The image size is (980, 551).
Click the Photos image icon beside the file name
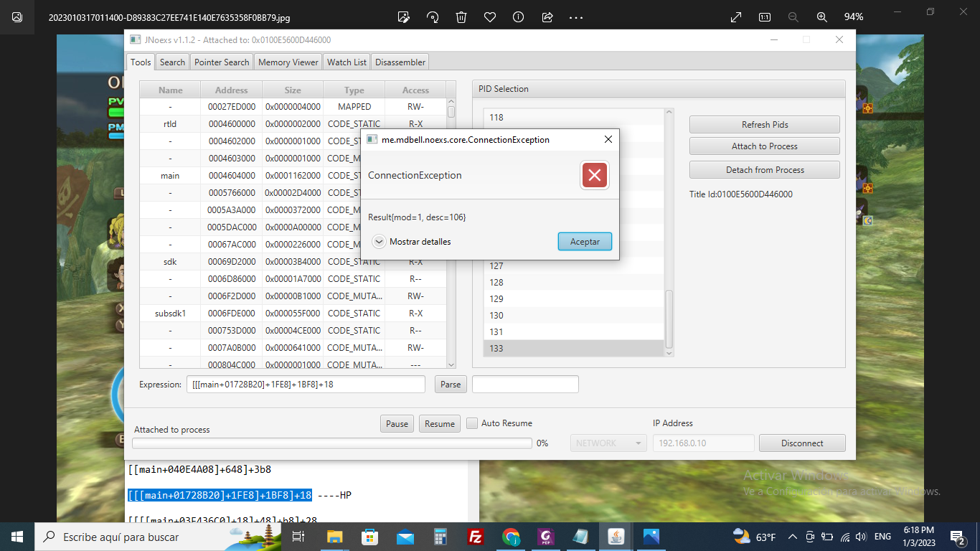pyautogui.click(x=17, y=17)
